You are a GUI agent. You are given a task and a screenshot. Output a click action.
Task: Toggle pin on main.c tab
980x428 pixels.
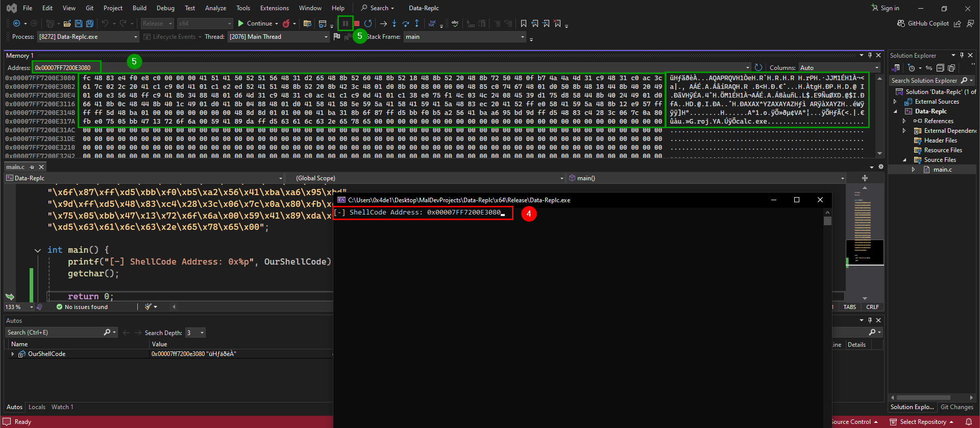(32, 167)
